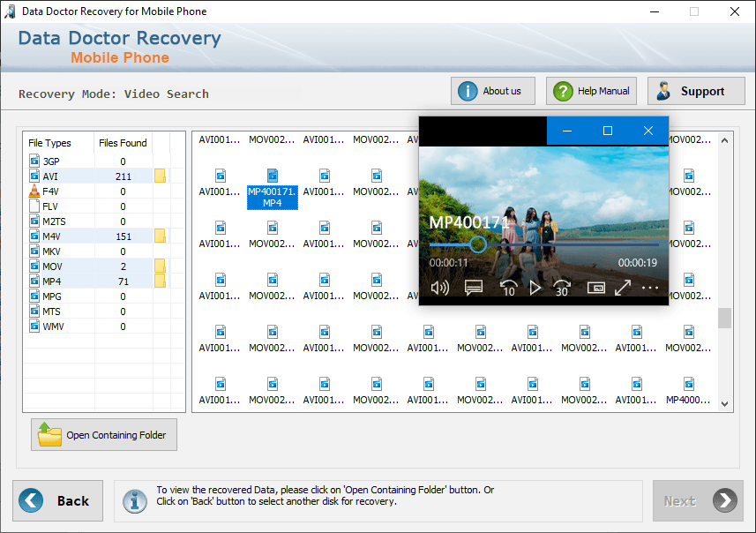The width and height of the screenshot is (756, 533).
Task: Skip forward 30 seconds in video
Action: click(x=562, y=288)
